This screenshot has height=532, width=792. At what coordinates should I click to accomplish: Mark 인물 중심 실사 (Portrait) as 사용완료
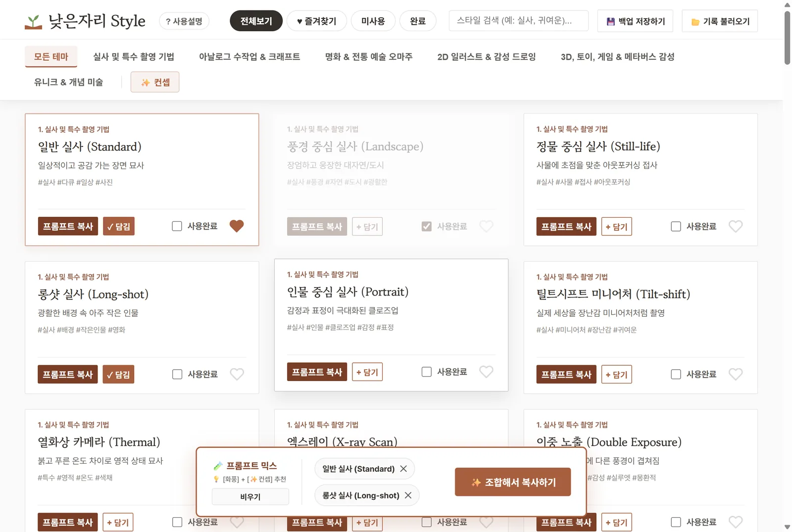click(426, 372)
